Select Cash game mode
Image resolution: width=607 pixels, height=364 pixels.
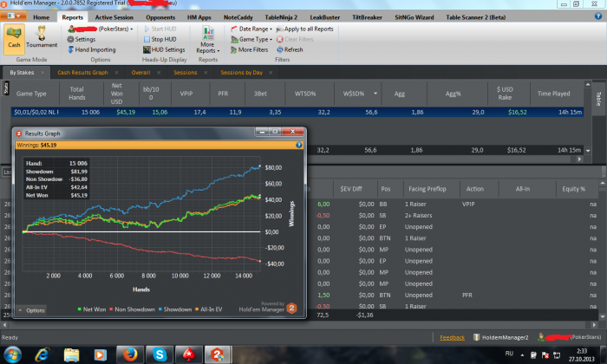(15, 38)
